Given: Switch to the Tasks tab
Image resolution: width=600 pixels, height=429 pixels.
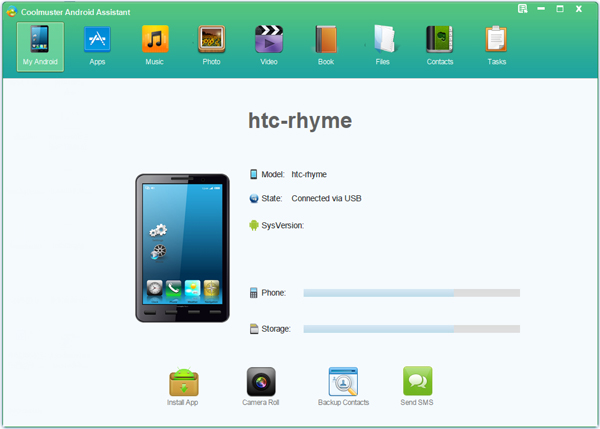Looking at the screenshot, I should (496, 44).
